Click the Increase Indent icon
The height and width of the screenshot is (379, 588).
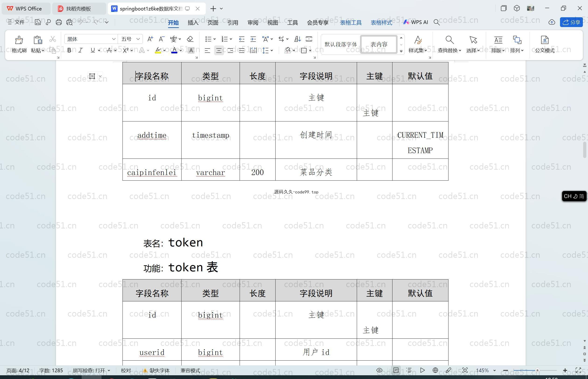[253, 39]
